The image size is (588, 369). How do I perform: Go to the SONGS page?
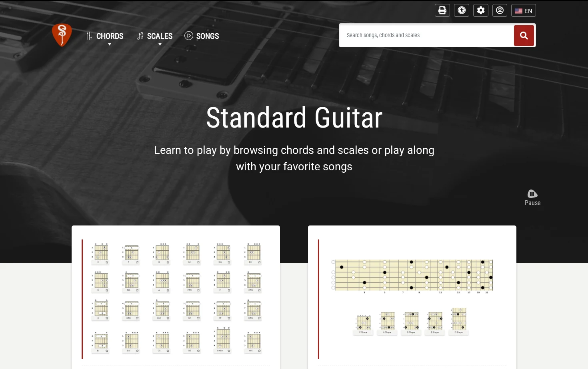pyautogui.click(x=202, y=36)
